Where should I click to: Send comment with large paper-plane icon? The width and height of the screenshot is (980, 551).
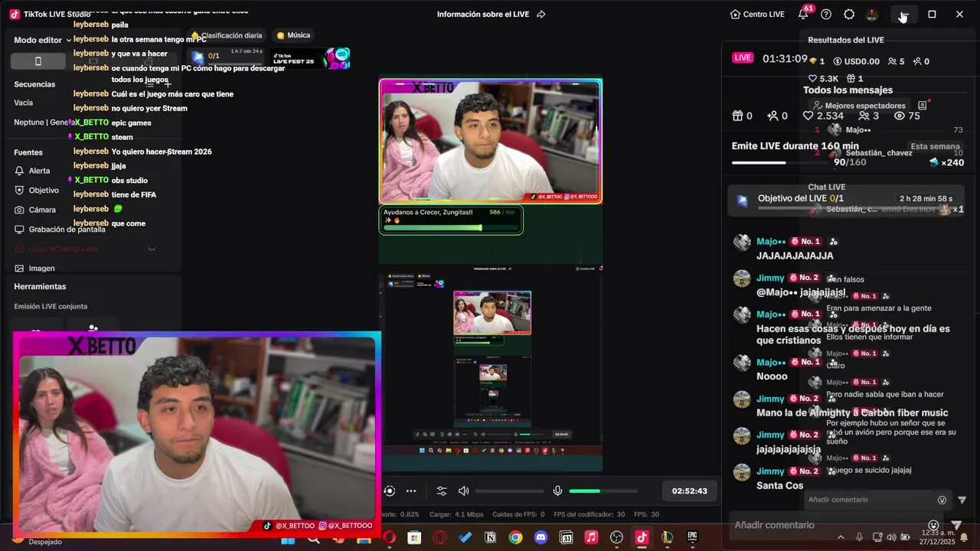955,525
